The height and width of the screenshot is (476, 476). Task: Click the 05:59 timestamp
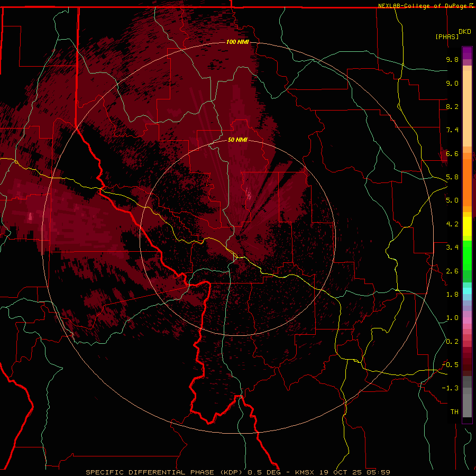click(x=378, y=472)
